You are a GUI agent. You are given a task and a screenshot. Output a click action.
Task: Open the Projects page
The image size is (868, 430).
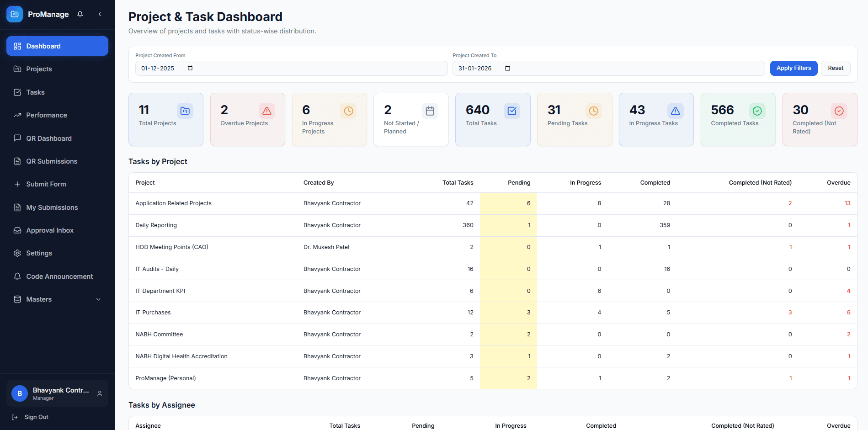(x=39, y=69)
